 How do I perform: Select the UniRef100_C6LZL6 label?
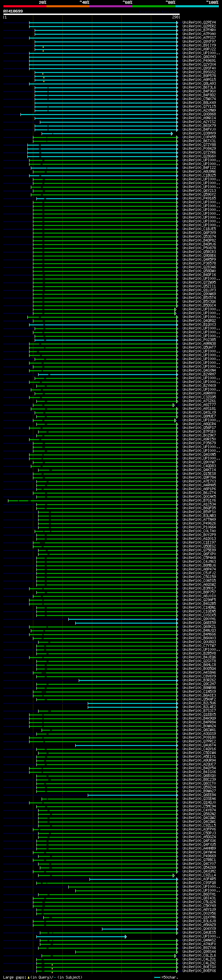point(199,956)
